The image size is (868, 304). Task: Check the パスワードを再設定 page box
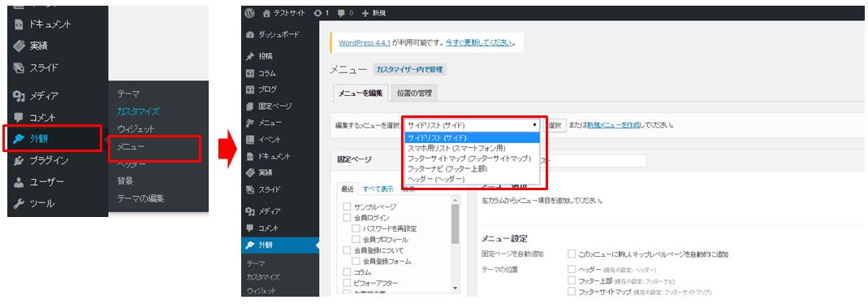(356, 228)
